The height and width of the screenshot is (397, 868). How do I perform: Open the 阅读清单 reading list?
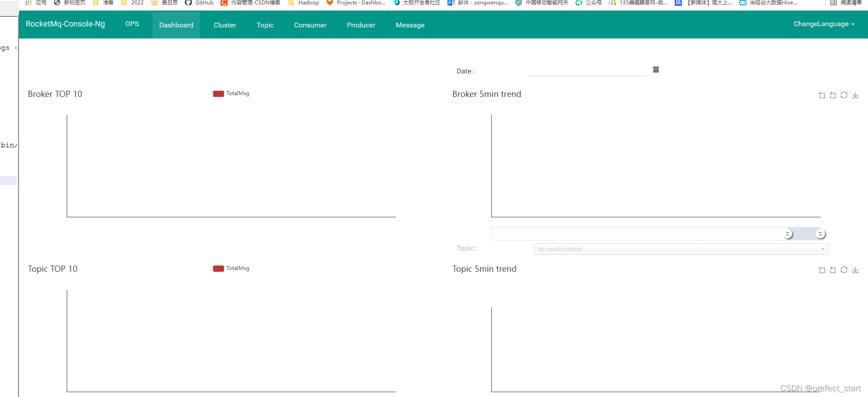pyautogui.click(x=846, y=3)
